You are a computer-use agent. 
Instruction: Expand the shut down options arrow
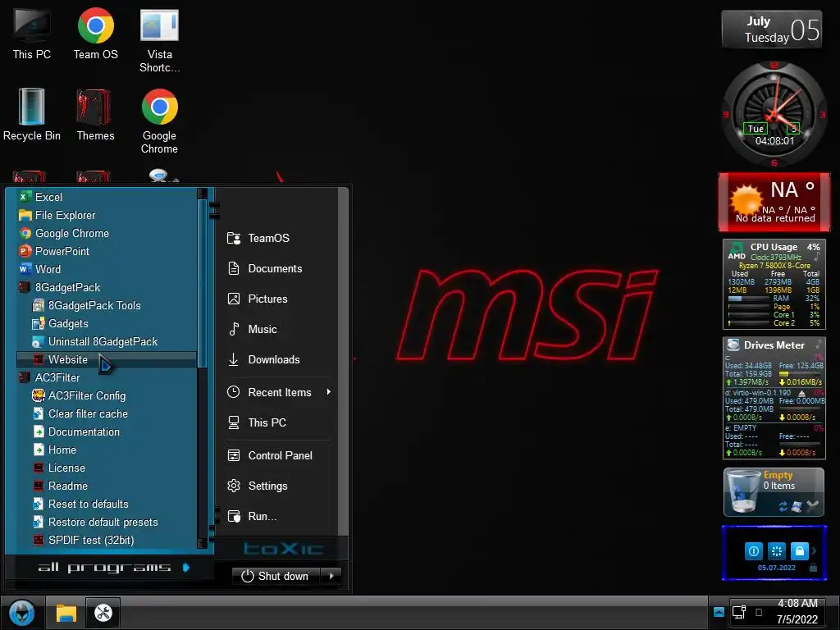tap(331, 576)
